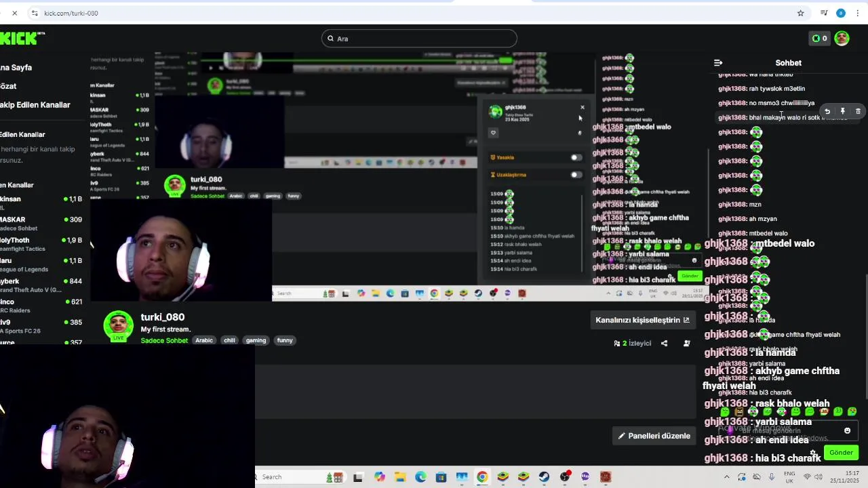Open Steam from the taskbar
The height and width of the screenshot is (488, 868).
(544, 477)
